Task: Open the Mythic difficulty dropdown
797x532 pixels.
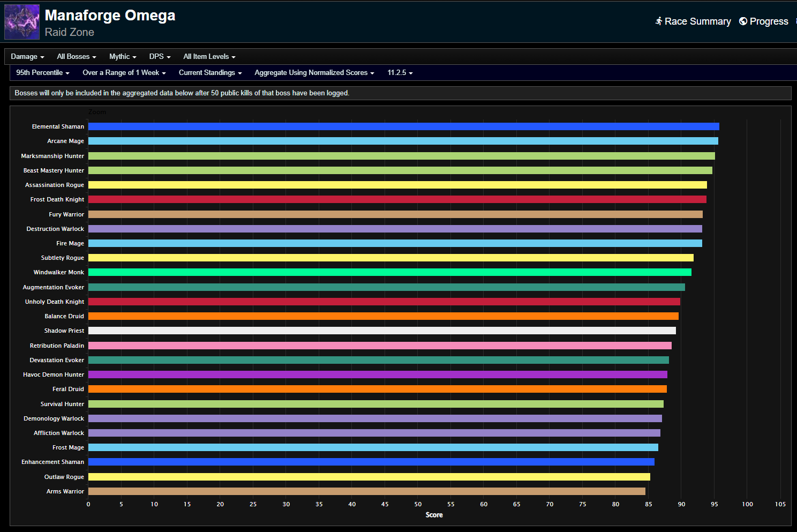Action: click(122, 56)
